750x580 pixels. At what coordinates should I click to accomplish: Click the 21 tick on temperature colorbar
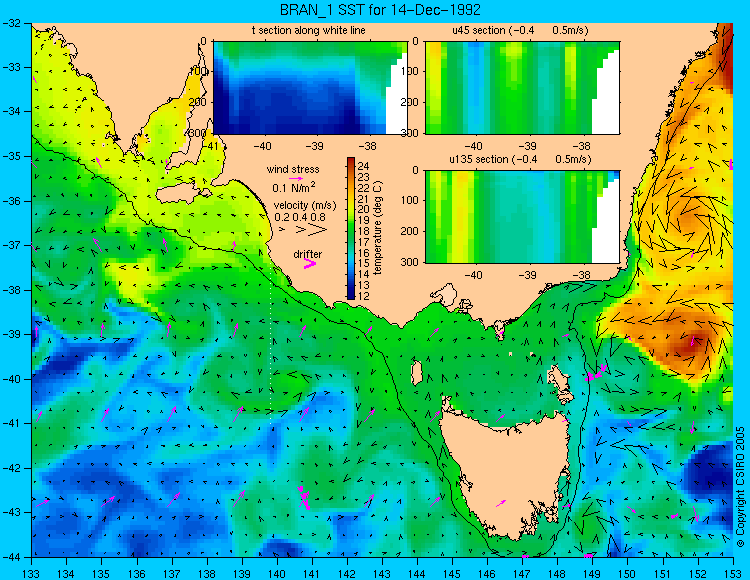point(363,199)
